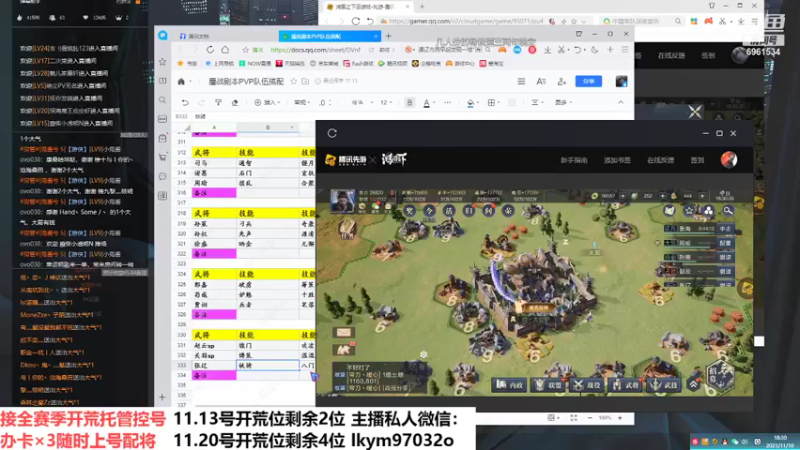The width and height of the screenshot is (800, 450).
Task: Open the horse icon with red badge
Action: (x=343, y=349)
